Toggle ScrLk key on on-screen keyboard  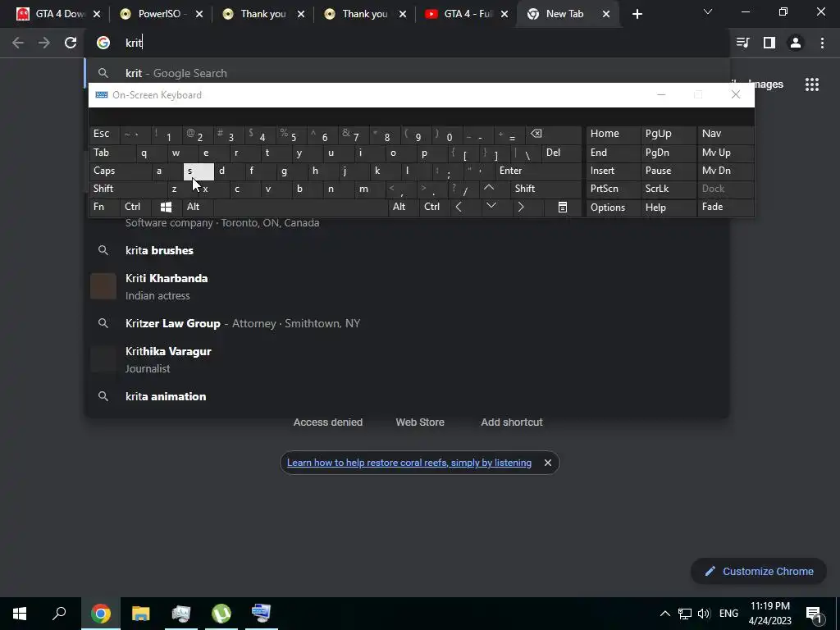tap(668, 189)
